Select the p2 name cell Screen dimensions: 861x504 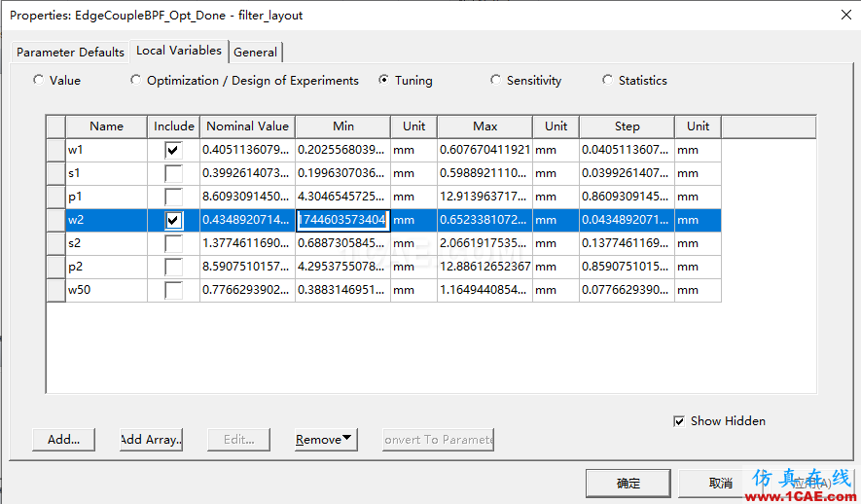tap(106, 267)
